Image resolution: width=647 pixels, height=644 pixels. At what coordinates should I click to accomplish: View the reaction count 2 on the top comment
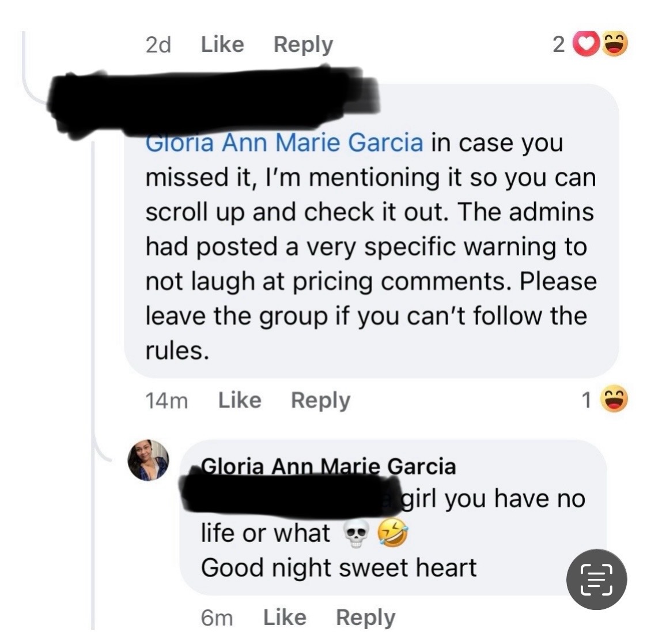click(x=558, y=45)
